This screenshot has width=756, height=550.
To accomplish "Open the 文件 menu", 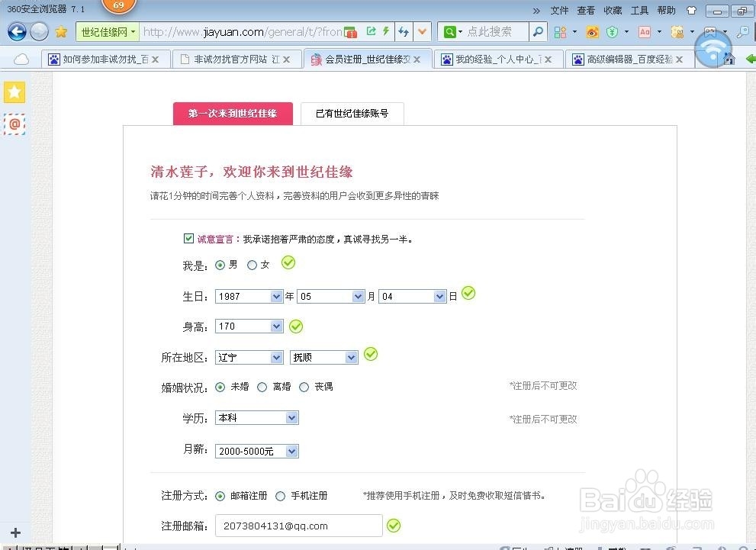I will pyautogui.click(x=559, y=10).
